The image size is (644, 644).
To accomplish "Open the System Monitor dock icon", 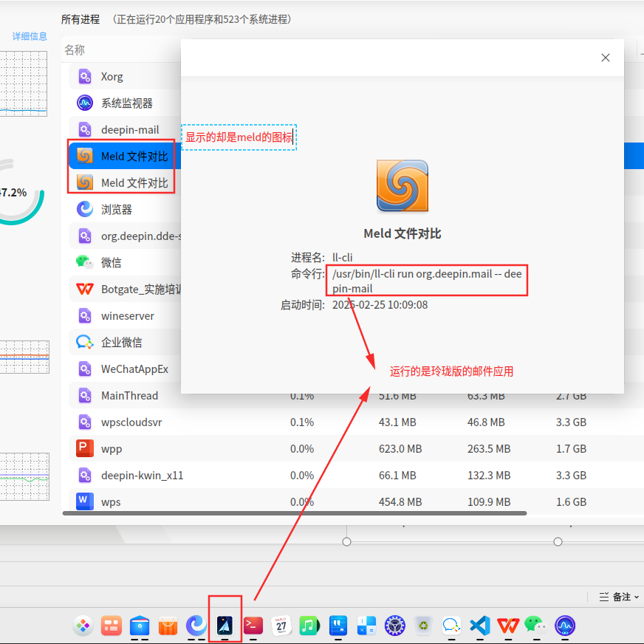I will pyautogui.click(x=565, y=626).
